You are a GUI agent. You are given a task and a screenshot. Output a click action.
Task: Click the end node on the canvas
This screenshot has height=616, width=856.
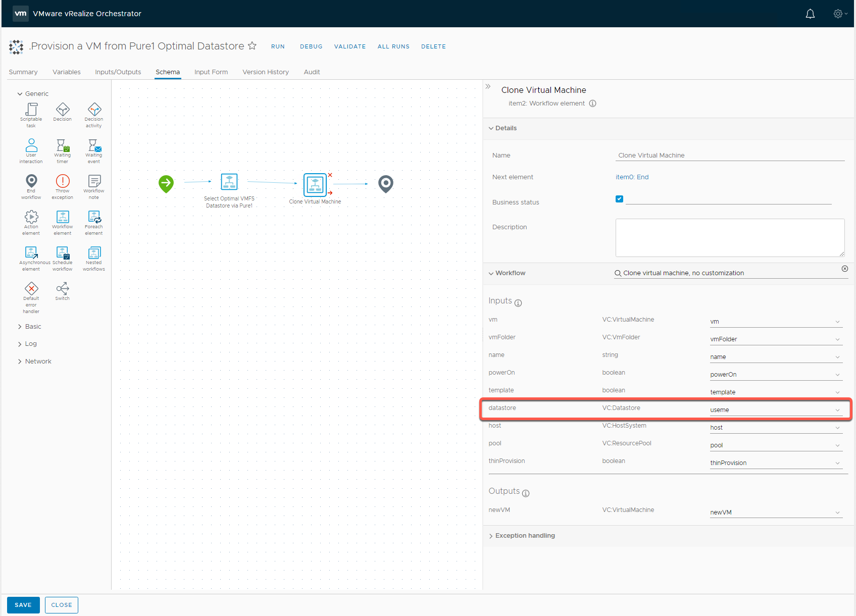(x=386, y=184)
